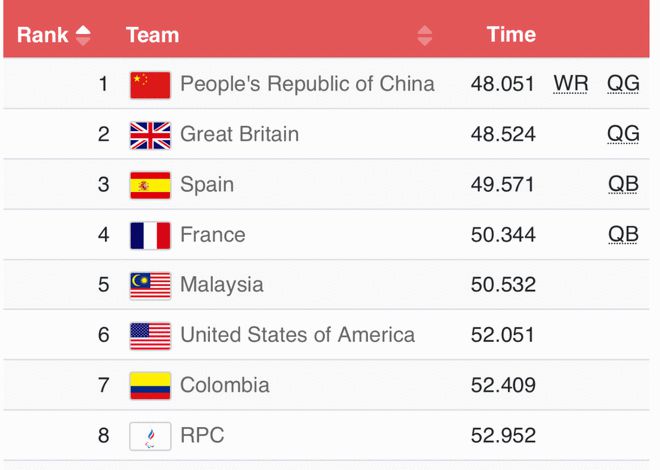Viewport: 660px width, 470px height.
Task: Sort table by Rank arrows
Action: pyautogui.click(x=83, y=35)
